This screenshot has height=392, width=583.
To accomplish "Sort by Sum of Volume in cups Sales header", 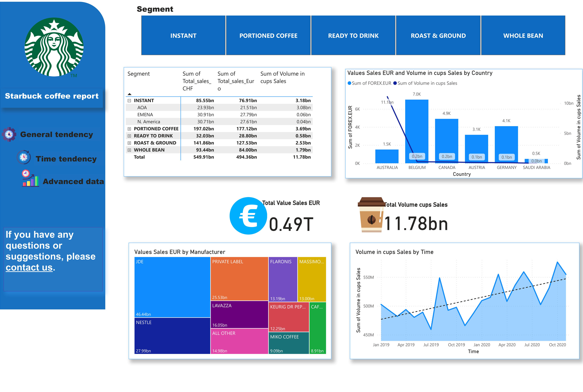I will point(283,77).
